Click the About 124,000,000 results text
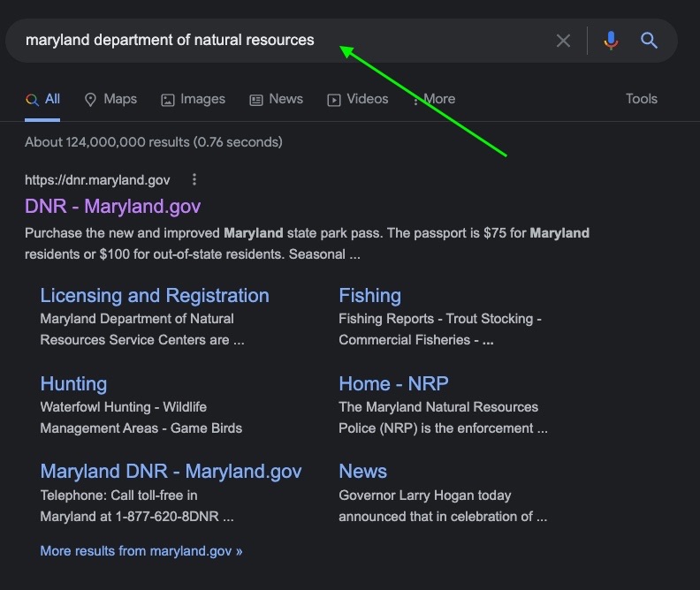This screenshot has width=700, height=590. pos(154,142)
